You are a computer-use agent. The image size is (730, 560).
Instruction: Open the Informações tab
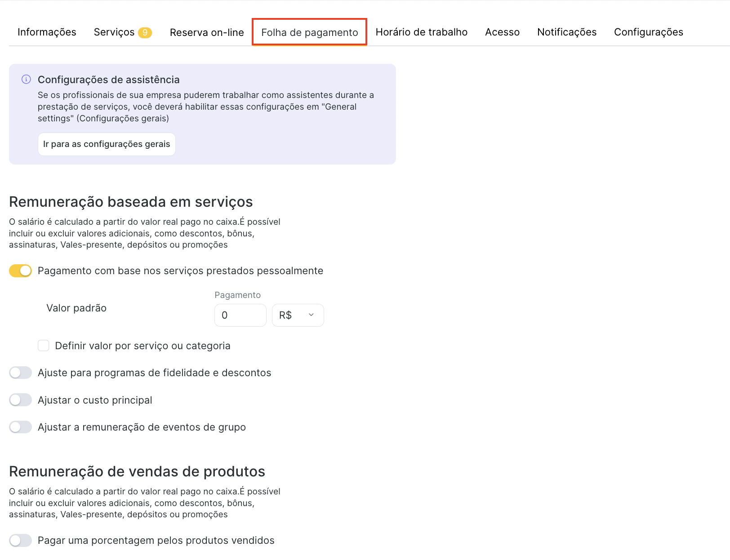point(47,32)
